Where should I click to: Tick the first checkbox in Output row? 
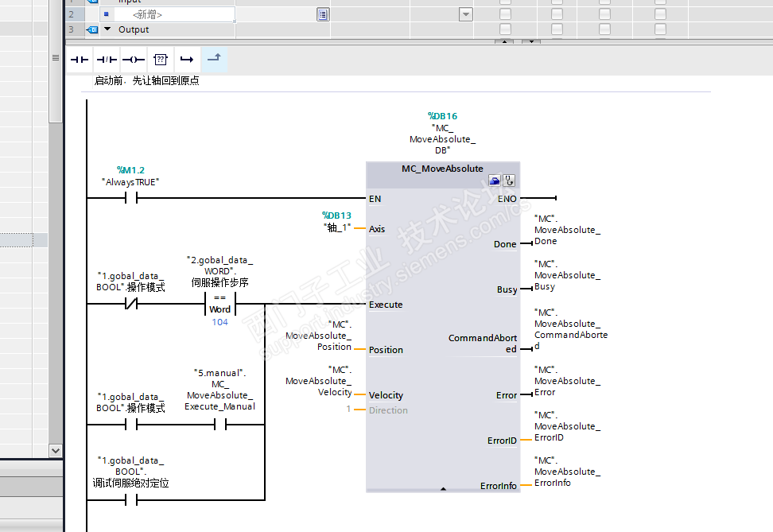pyautogui.click(x=505, y=29)
